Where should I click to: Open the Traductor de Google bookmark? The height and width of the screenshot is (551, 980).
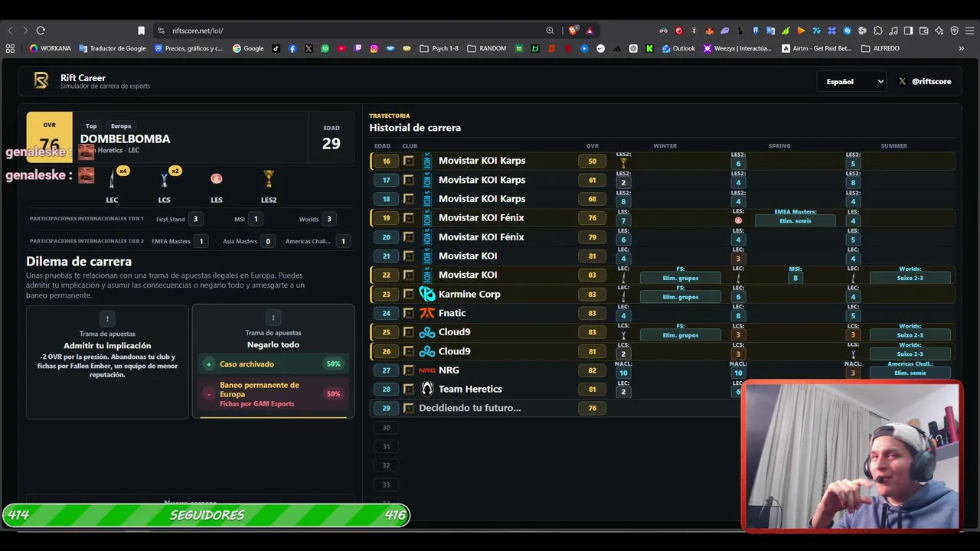tap(112, 48)
